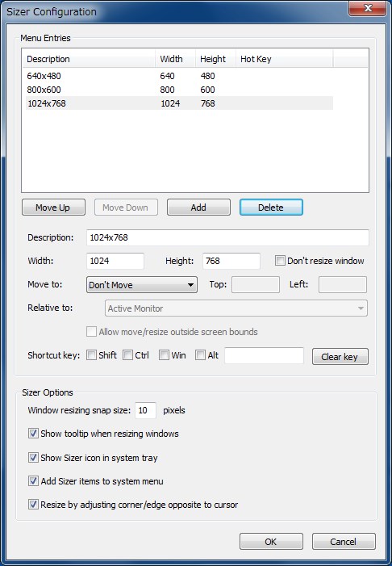Click the Left position field
The height and width of the screenshot is (566, 392).
click(343, 284)
